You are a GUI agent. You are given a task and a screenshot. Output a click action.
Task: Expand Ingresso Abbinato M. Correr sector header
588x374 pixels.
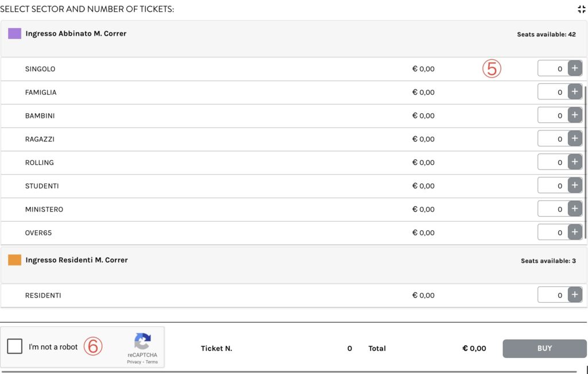[76, 34]
